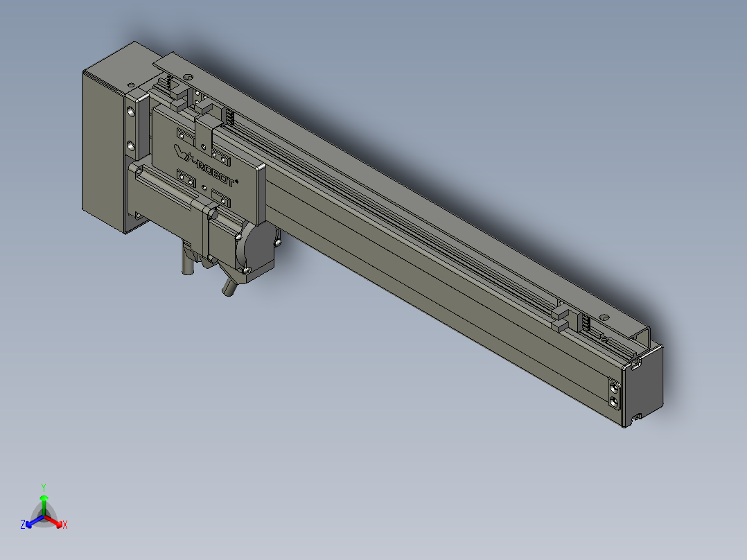Select the W-ROBOT logo on the carriage plate
The height and width of the screenshot is (560, 747).
click(205, 166)
